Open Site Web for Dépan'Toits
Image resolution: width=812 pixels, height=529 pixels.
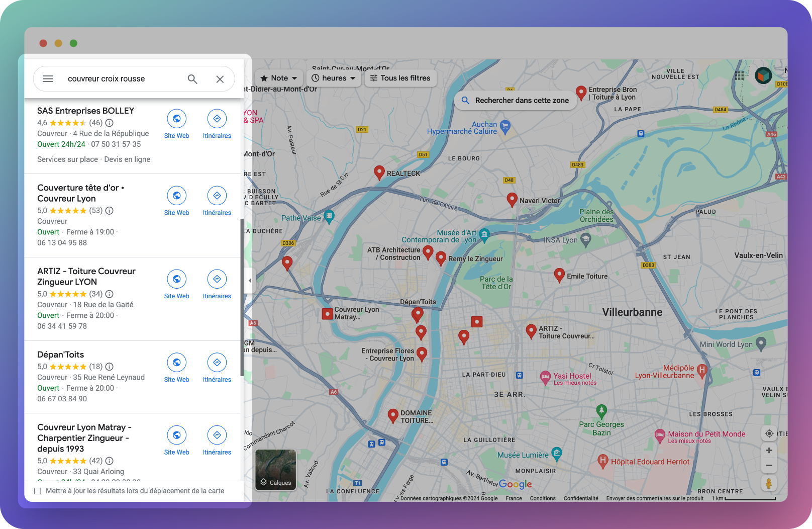point(177,368)
